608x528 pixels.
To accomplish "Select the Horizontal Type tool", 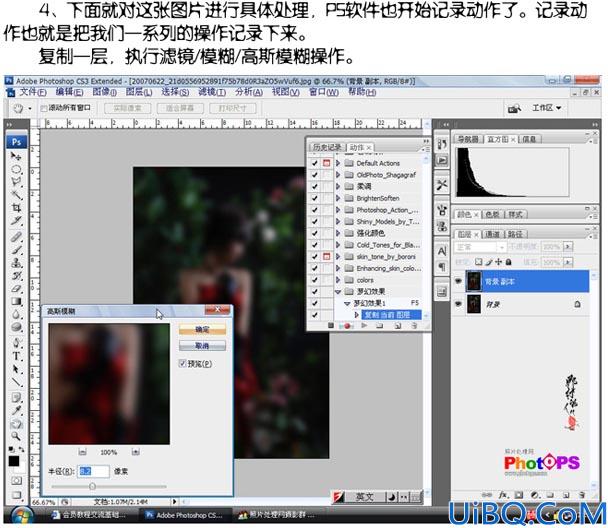I will coord(16,356).
